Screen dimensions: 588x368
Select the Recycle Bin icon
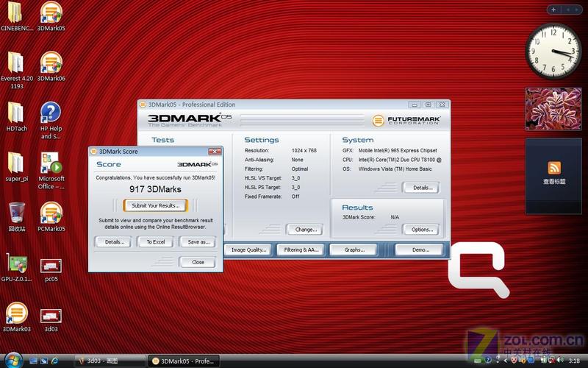click(17, 213)
